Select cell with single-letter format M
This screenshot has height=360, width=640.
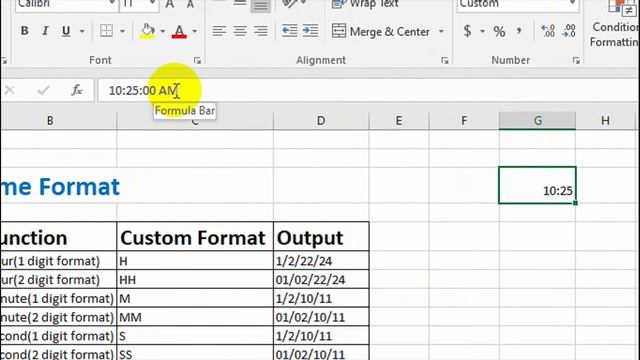point(195,298)
